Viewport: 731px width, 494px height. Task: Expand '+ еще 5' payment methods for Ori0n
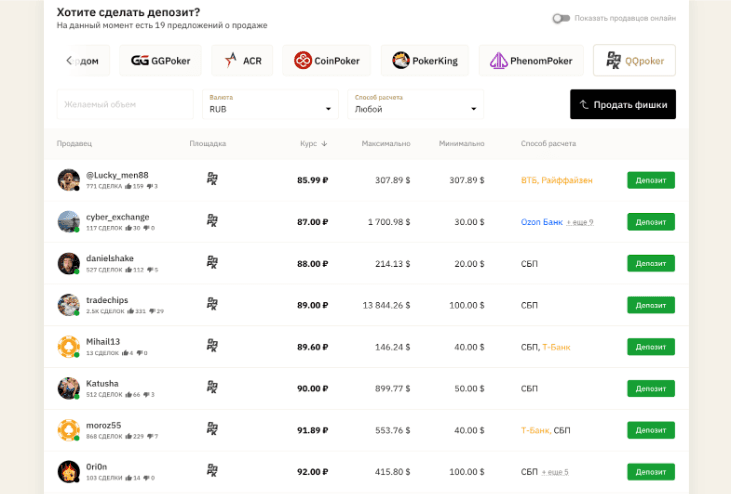click(x=555, y=472)
